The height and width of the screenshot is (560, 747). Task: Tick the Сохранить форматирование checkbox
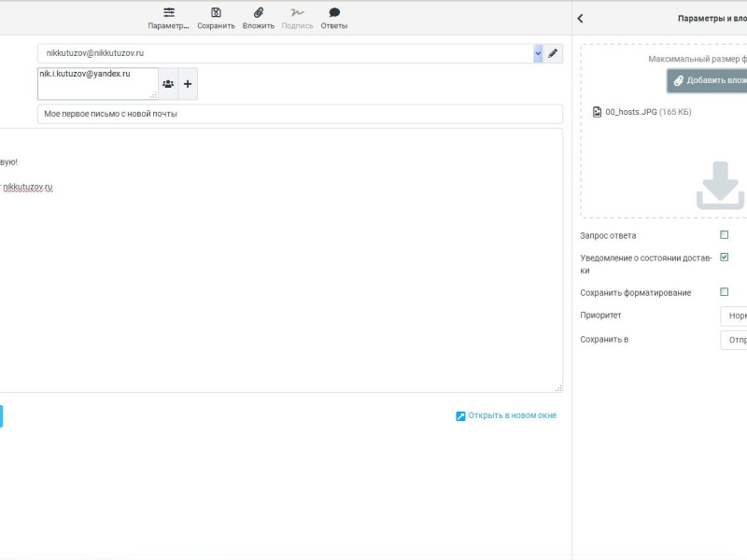pos(725,291)
